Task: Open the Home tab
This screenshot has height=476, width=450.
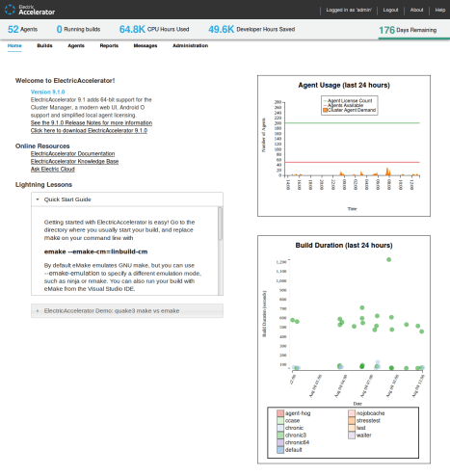Action: pos(14,45)
